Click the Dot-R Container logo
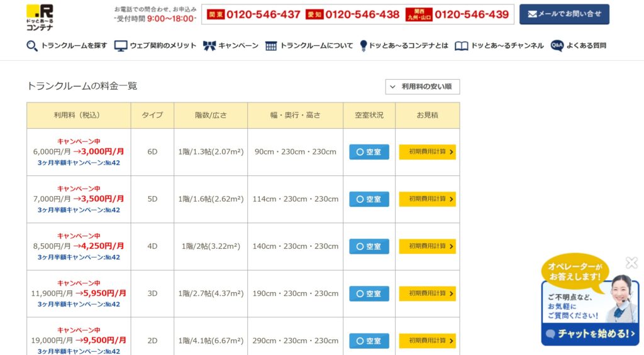 pos(40,17)
